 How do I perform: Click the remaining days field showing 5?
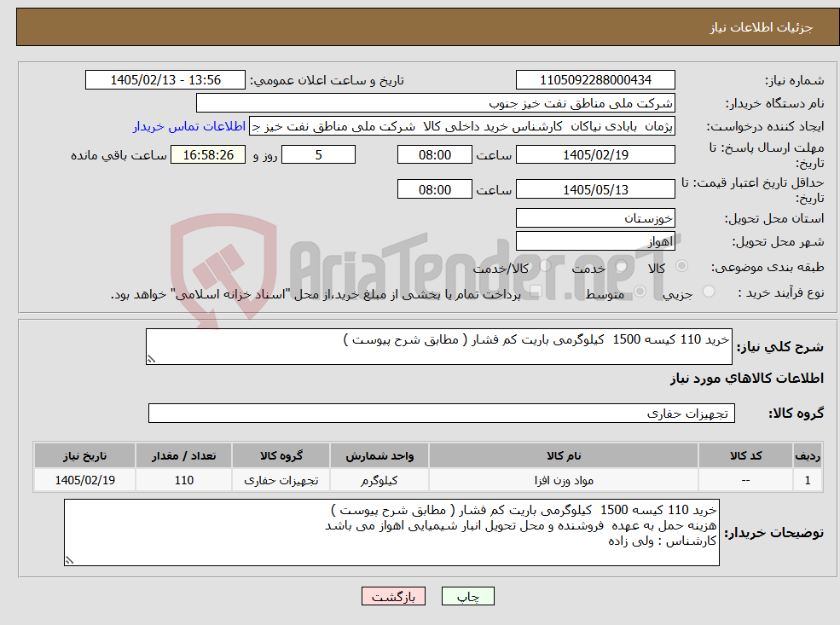tap(318, 155)
